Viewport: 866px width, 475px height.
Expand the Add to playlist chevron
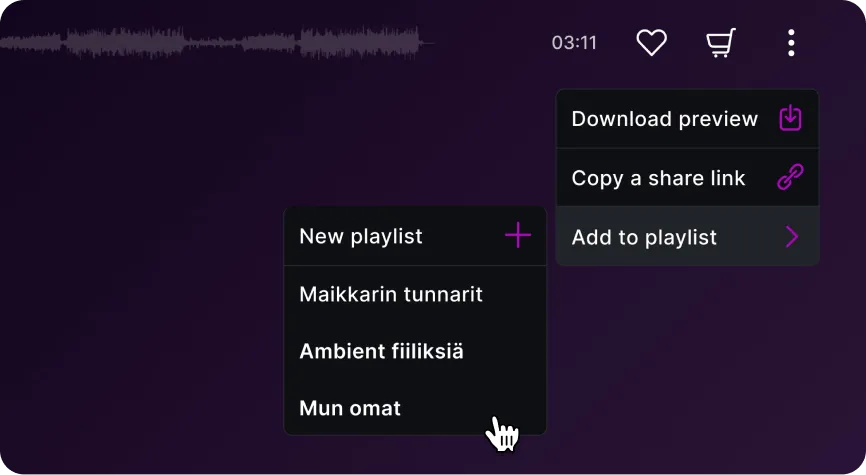pyautogui.click(x=792, y=236)
